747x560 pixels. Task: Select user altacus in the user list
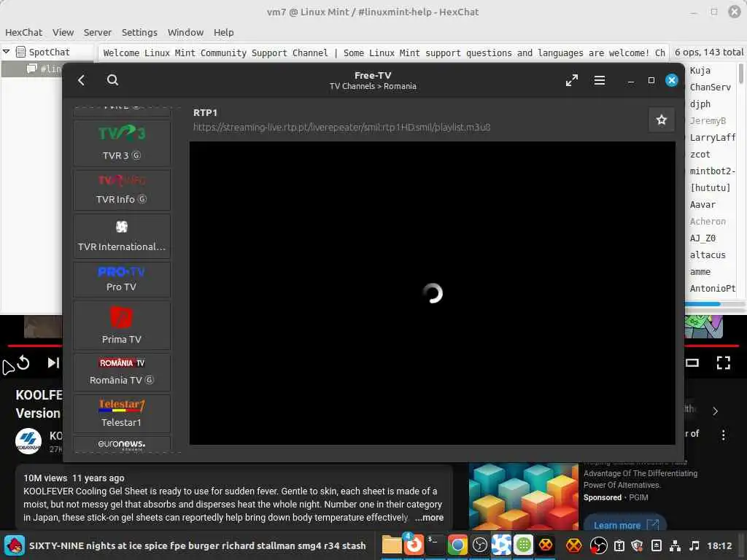(708, 254)
